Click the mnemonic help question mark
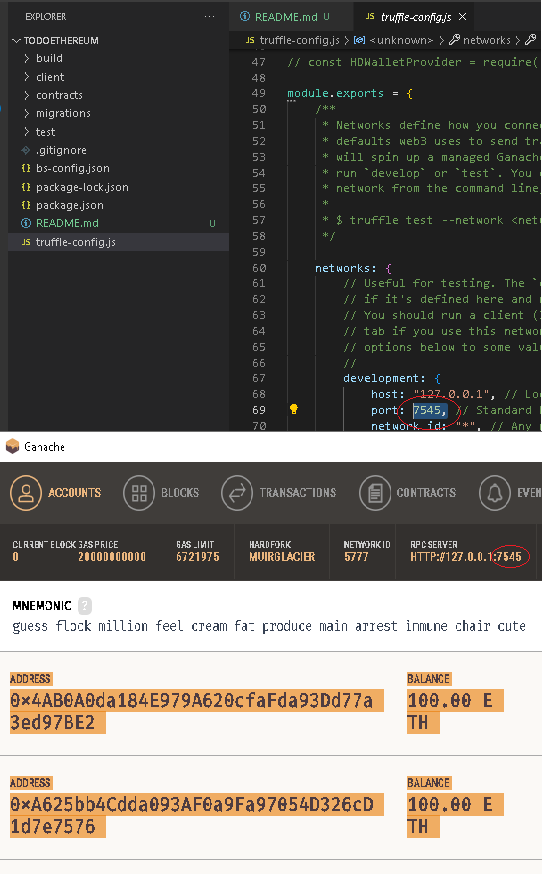Screen dimensions: 542x874 (85, 605)
